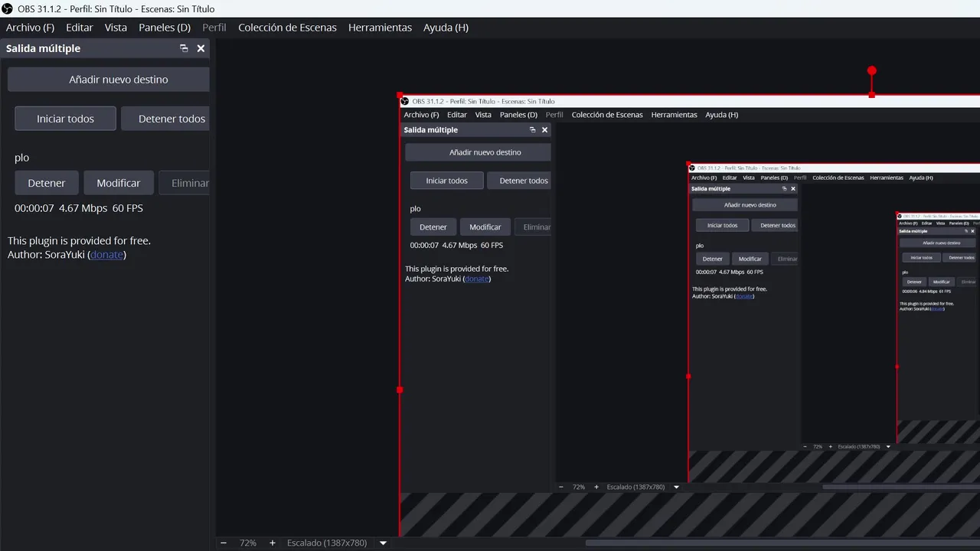Click the rotation handle above the source
This screenshot has width=980, height=551.
point(871,70)
